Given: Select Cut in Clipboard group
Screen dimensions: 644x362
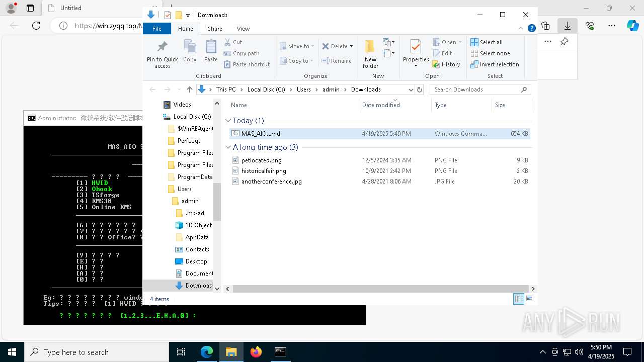Looking at the screenshot, I should (x=233, y=42).
